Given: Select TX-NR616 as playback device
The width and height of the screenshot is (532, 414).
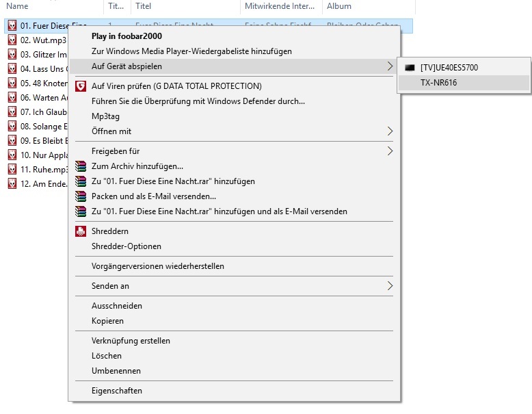Looking at the screenshot, I should [439, 82].
